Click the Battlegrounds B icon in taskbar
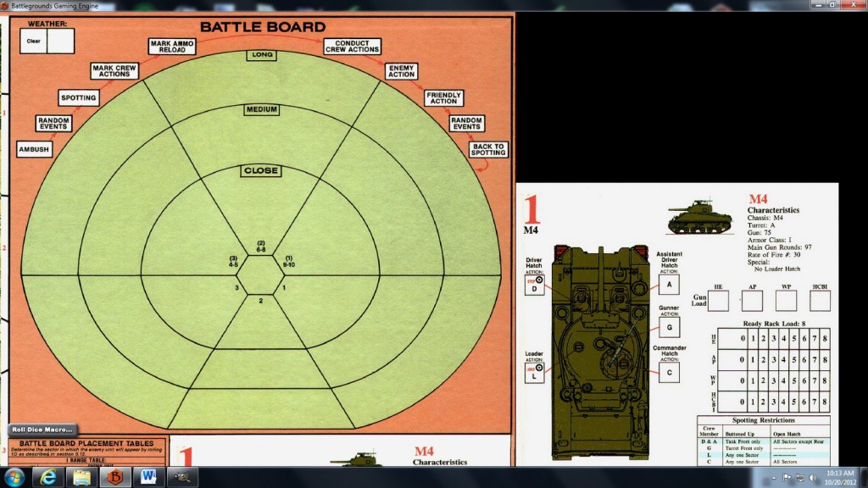868x488 pixels. [115, 477]
